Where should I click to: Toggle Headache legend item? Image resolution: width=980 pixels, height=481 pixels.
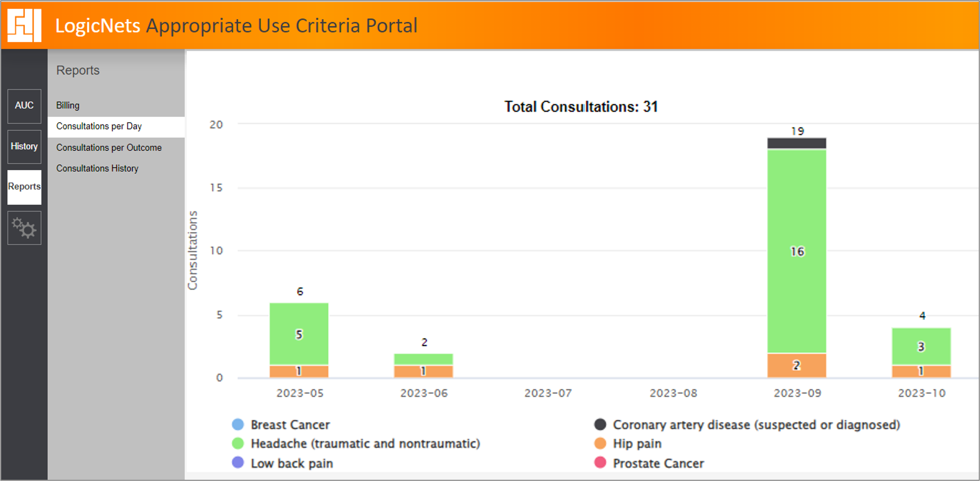pyautogui.click(x=356, y=443)
